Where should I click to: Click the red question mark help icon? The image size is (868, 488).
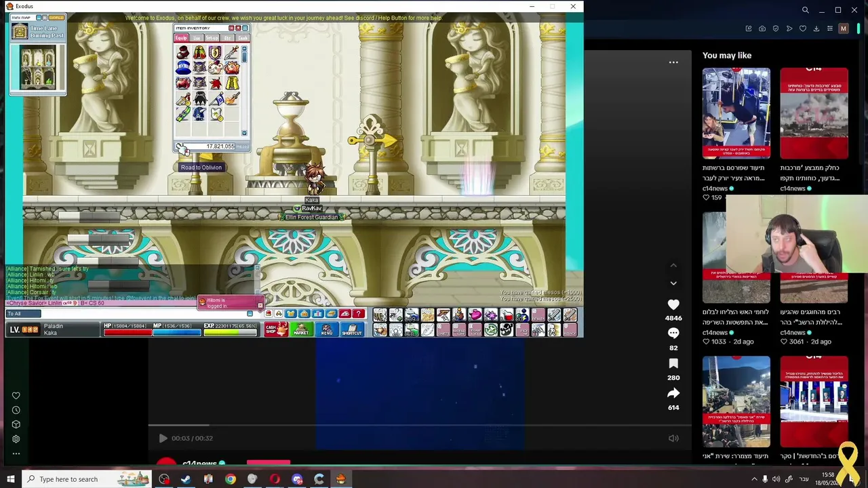[359, 314]
